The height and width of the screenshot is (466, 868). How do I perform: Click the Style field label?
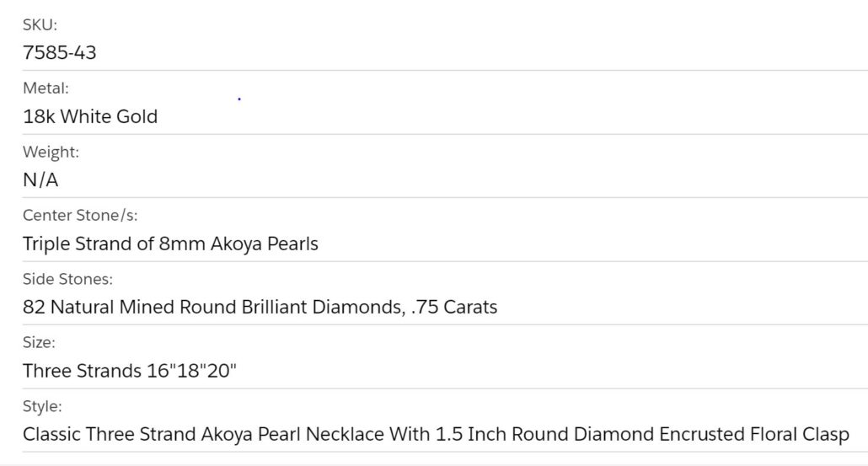click(x=42, y=406)
